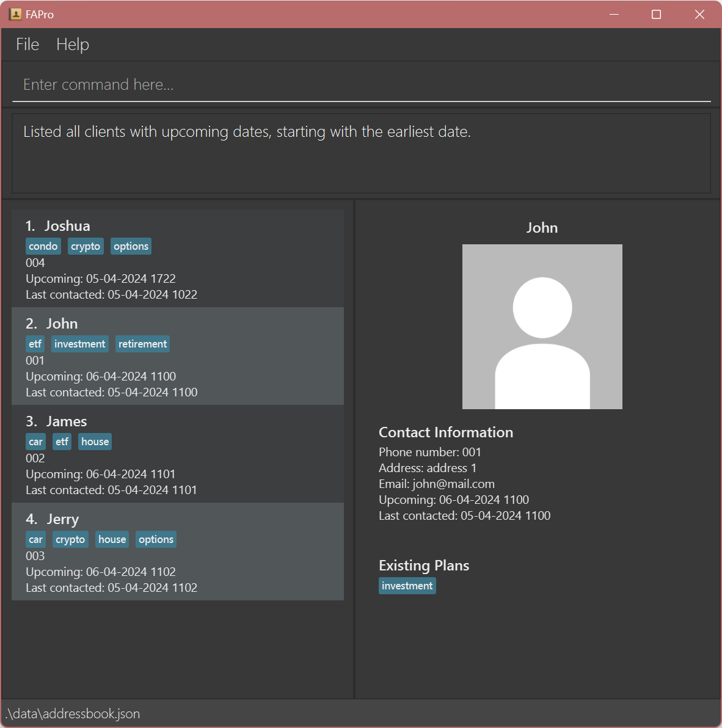Screen dimensions: 722x728
Task: Click Joshua's condo tag
Action: (43, 246)
